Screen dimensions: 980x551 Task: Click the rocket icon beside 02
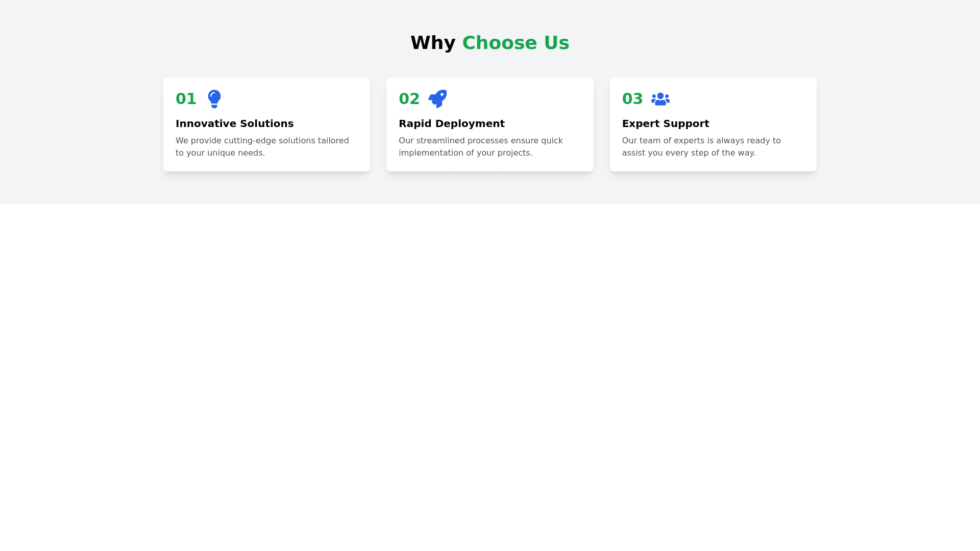tap(437, 99)
